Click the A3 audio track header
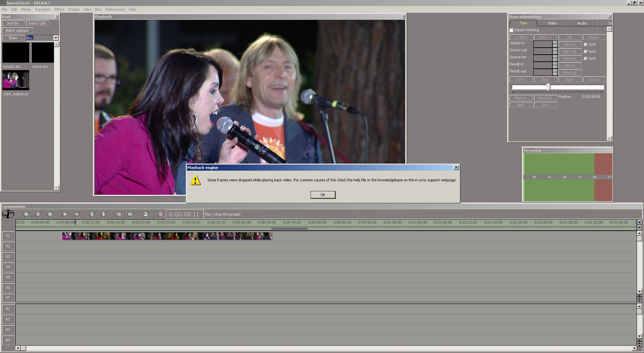 tap(8, 330)
